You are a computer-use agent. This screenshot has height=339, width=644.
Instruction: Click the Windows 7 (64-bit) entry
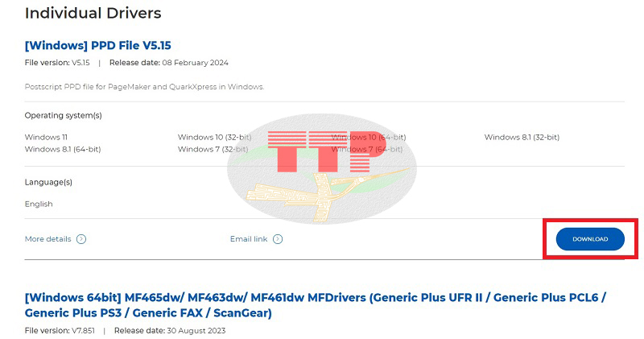[367, 149]
